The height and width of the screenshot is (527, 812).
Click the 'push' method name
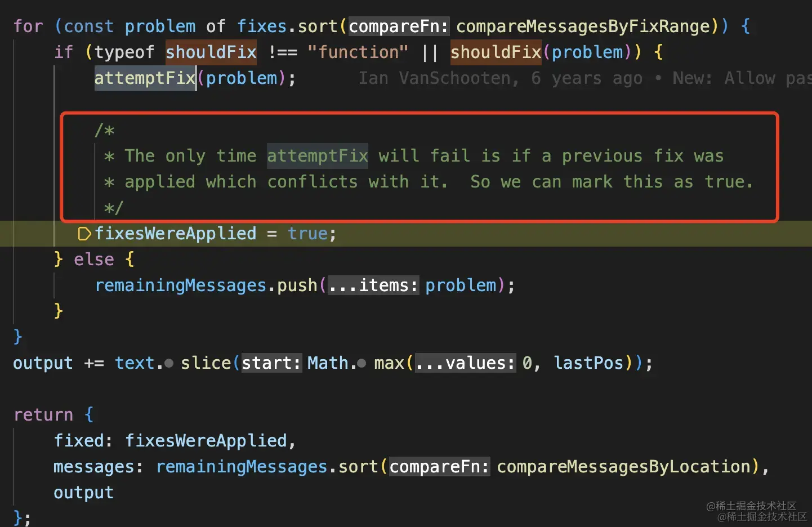297,285
